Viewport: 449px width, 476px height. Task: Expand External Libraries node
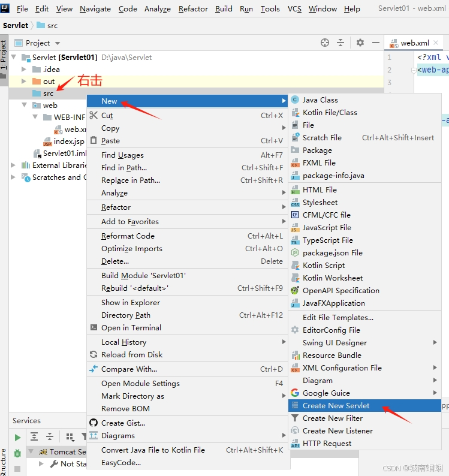(13, 165)
